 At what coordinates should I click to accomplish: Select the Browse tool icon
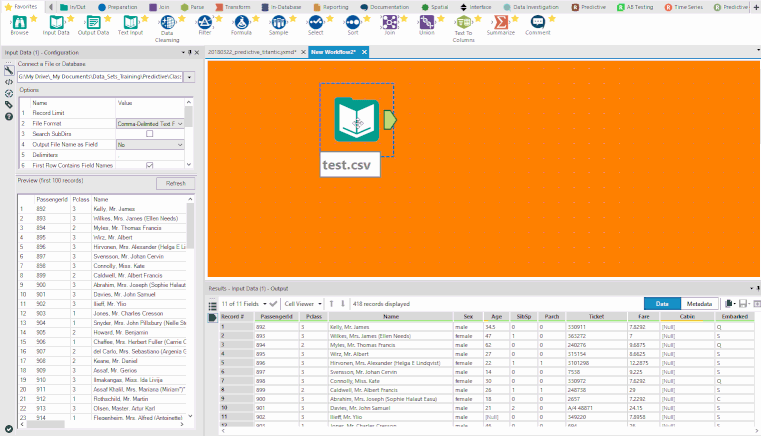coord(19,22)
